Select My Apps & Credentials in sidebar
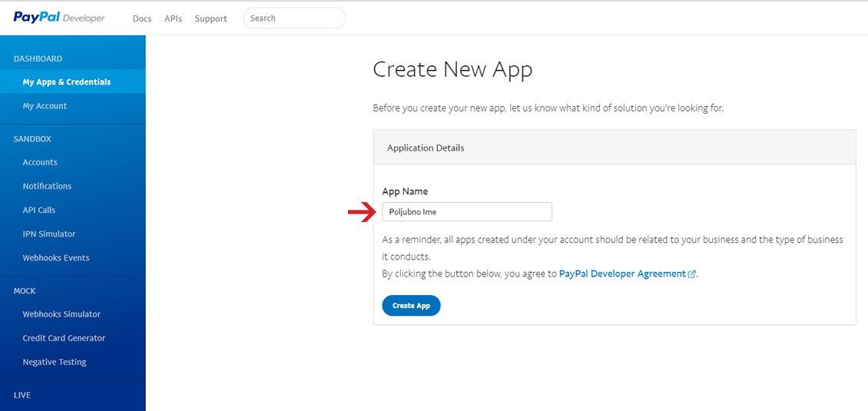868x411 pixels. pos(72,82)
